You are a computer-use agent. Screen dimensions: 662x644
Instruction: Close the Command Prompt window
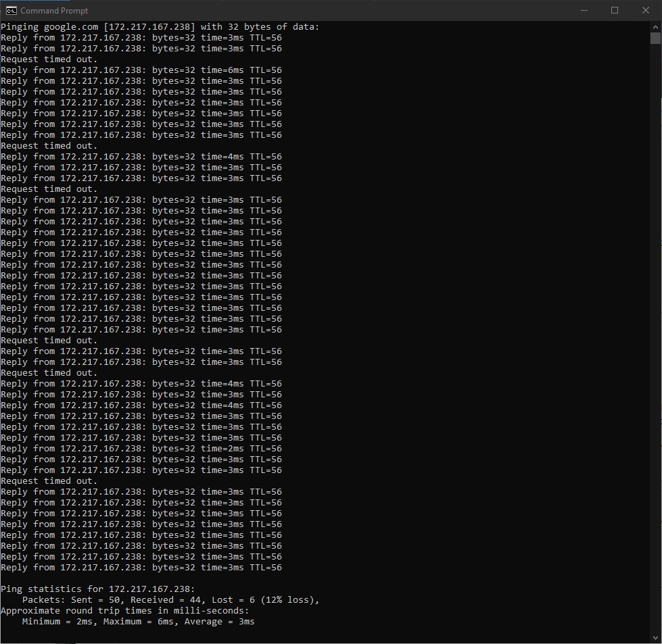[x=645, y=10]
